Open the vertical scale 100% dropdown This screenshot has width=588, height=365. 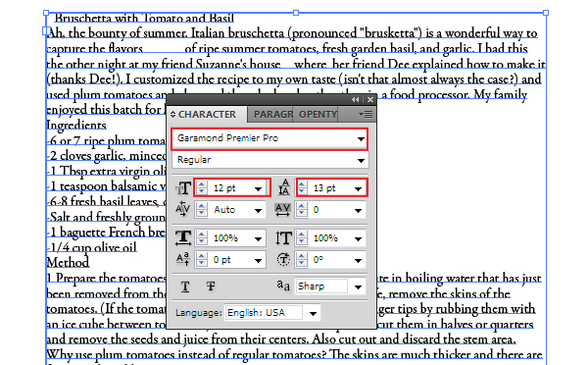pyautogui.click(x=358, y=238)
